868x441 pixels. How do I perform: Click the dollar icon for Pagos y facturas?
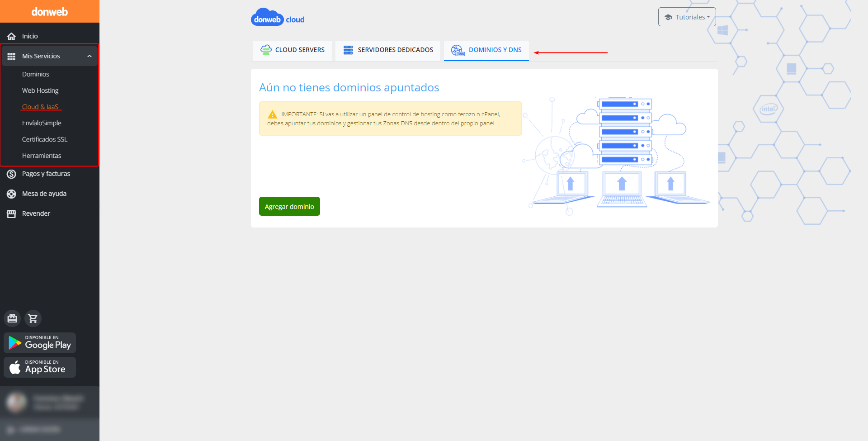click(x=11, y=174)
